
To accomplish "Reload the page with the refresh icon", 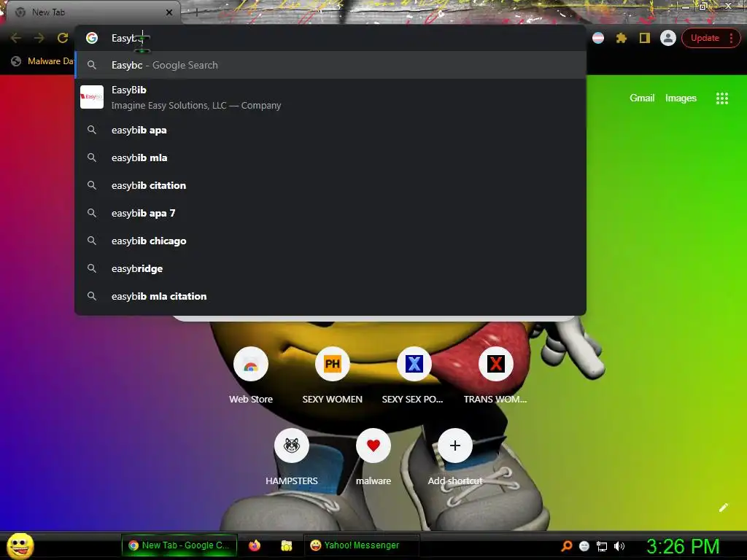I will (x=63, y=38).
